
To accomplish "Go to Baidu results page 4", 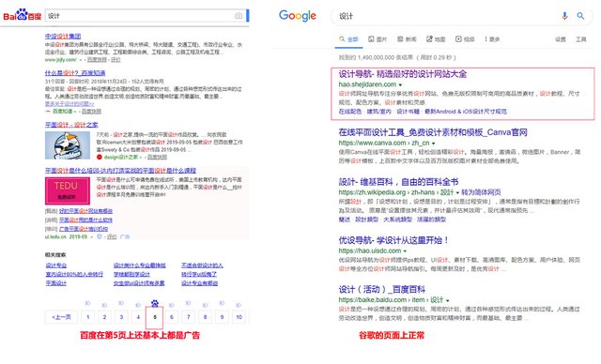I will pyautogui.click(x=138, y=317).
